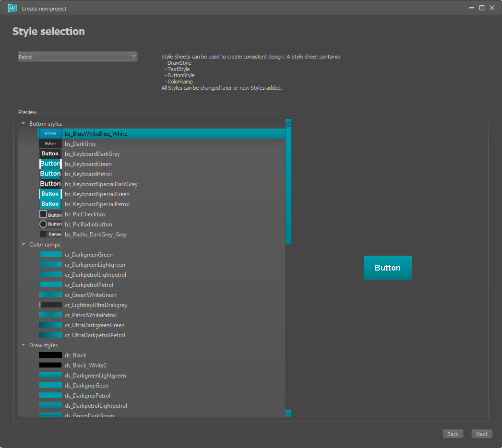
Task: Open the Petrol style sheet dropdown
Action: point(78,57)
